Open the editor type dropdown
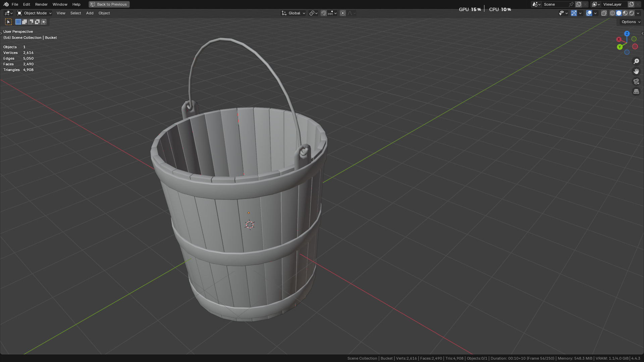 8,13
